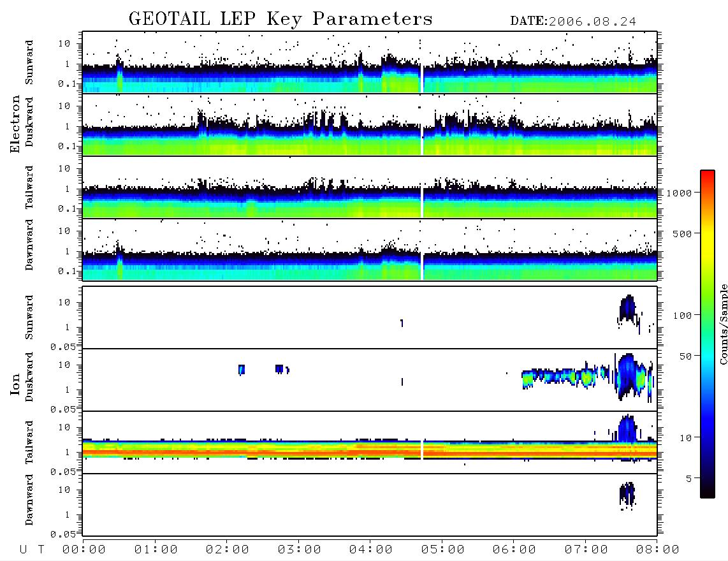Click the Electron Tailward spectrogram panel
This screenshot has width=728, height=561.
point(370,187)
